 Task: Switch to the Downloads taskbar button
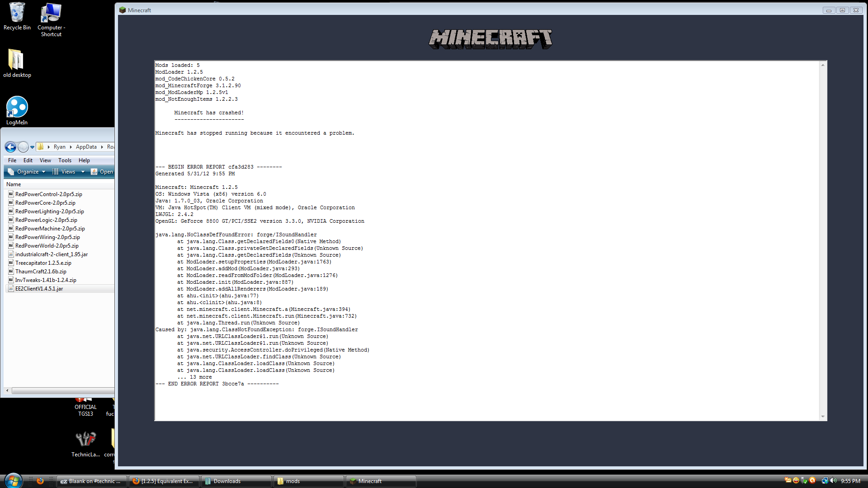pyautogui.click(x=236, y=481)
